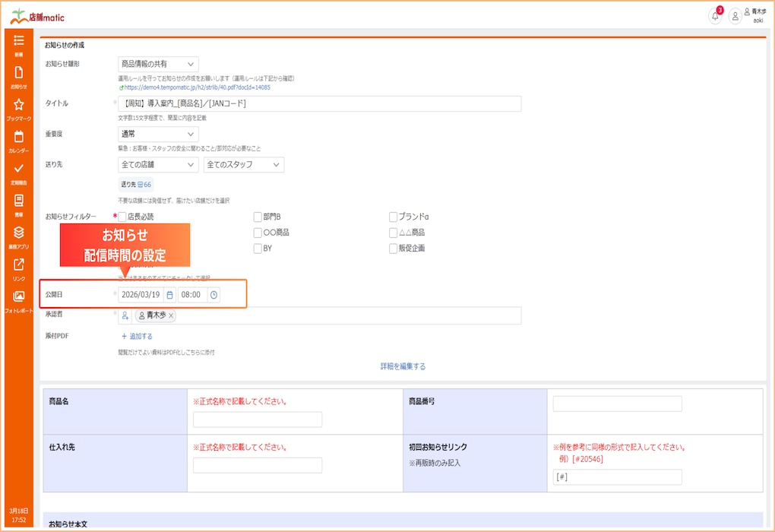This screenshot has width=775, height=532.
Task: Open リンク from the sidebar
Action: click(18, 268)
